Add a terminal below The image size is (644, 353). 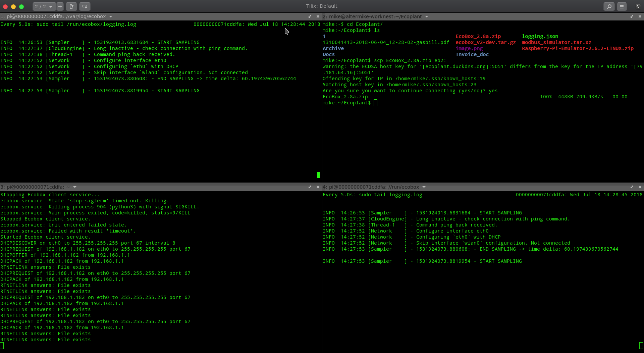pos(85,6)
